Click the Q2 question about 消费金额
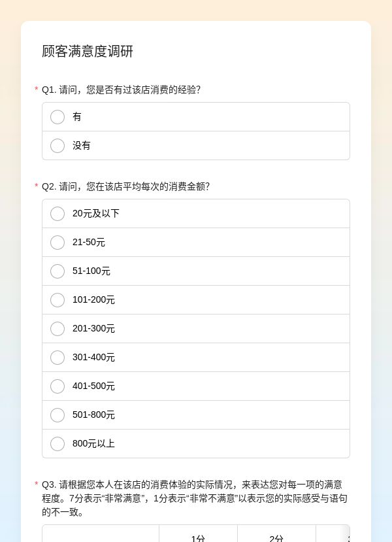 pos(125,186)
